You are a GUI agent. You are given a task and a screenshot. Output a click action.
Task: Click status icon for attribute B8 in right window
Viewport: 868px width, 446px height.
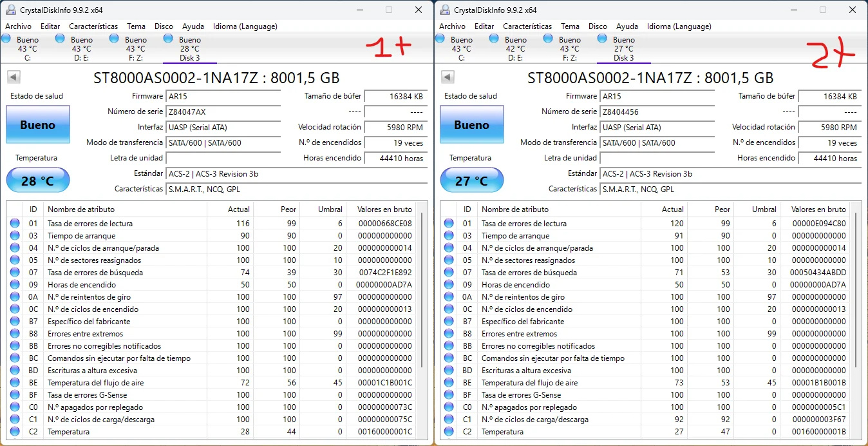pyautogui.click(x=449, y=334)
